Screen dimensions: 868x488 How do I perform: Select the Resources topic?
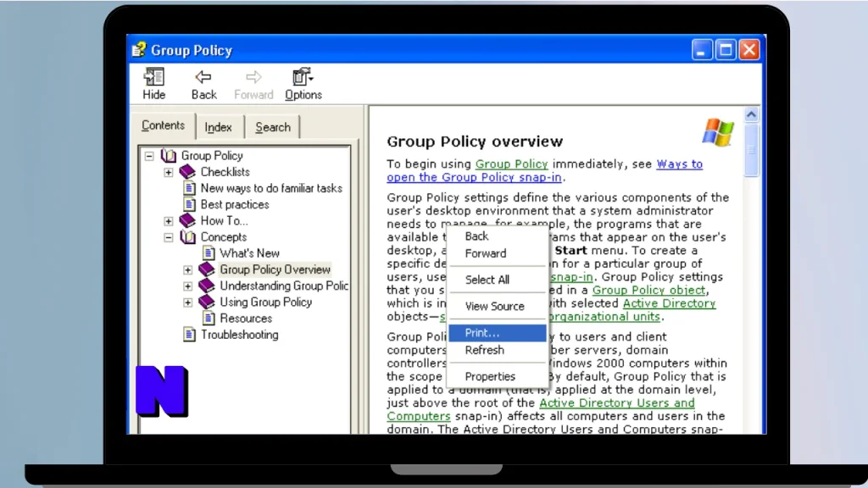[x=246, y=319]
